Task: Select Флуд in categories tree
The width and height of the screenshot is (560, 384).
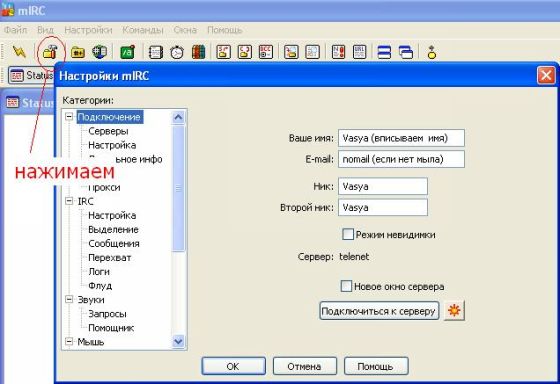Action: (x=100, y=285)
